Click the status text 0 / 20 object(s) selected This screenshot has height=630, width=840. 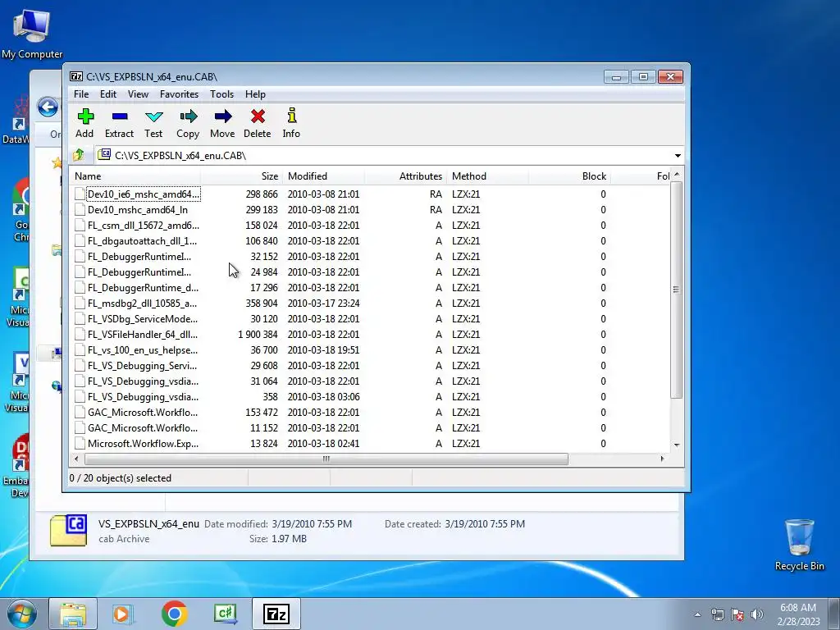(120, 478)
